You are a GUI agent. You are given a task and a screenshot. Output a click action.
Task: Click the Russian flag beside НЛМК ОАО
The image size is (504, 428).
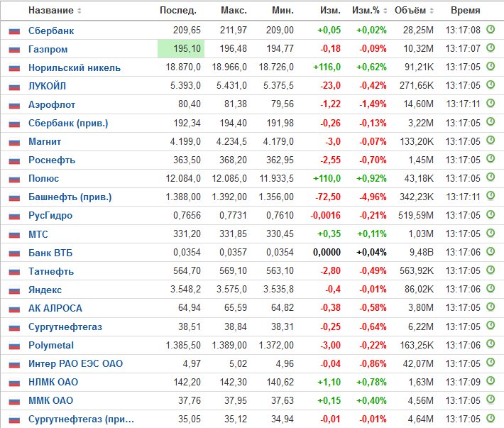tap(14, 383)
